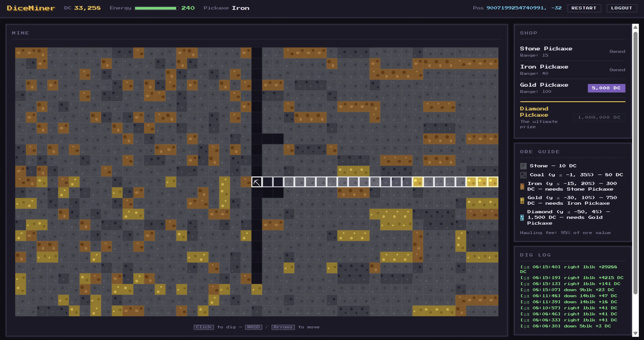The height and width of the screenshot is (340, 644).
Task: Click the DiceMiner logo
Action: click(x=31, y=8)
